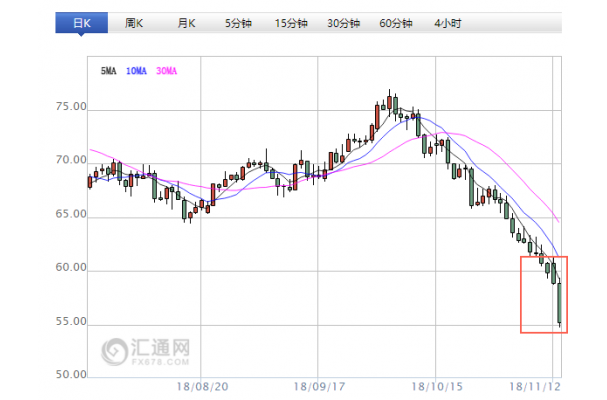
Task: Toggle the pink 30MA legend label
Action: tap(167, 71)
